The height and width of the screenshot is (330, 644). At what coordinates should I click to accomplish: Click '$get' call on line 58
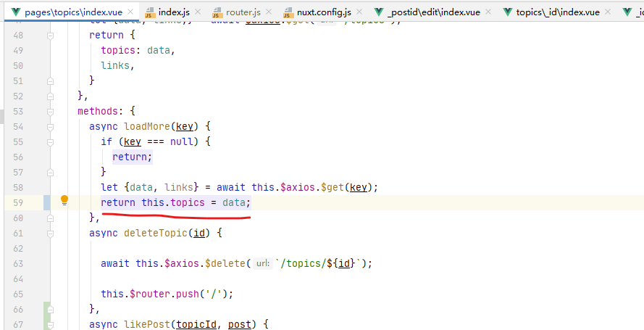click(x=333, y=187)
